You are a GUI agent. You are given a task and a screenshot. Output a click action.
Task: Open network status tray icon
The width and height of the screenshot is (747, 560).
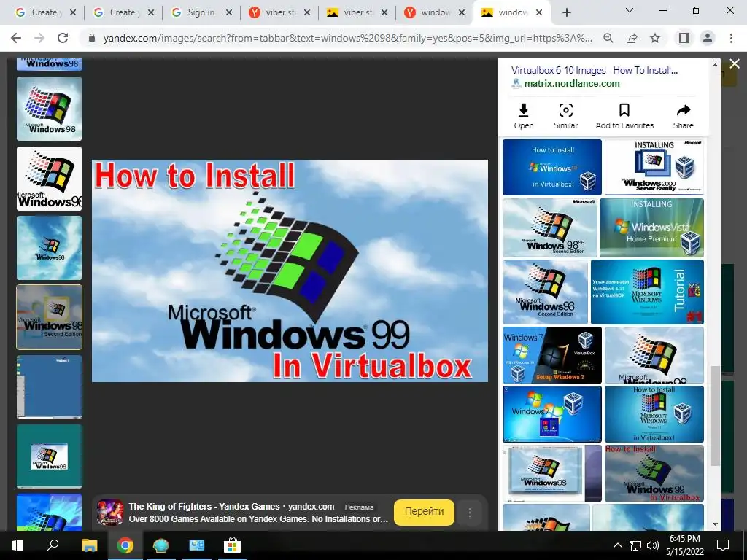click(635, 545)
